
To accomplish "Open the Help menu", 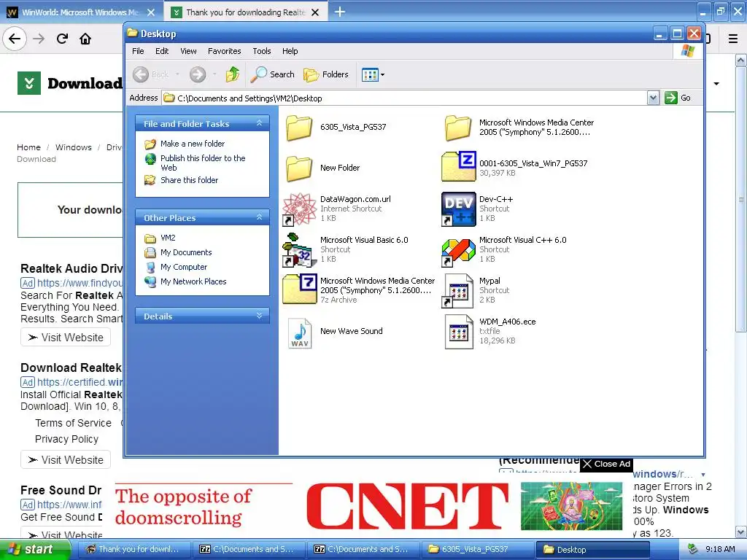I will tap(290, 51).
